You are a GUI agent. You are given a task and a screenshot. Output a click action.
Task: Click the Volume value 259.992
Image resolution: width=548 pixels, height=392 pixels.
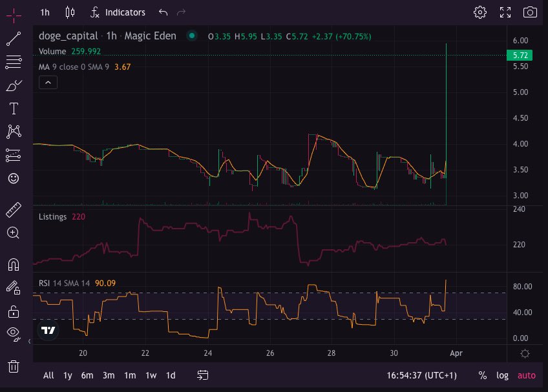point(86,52)
